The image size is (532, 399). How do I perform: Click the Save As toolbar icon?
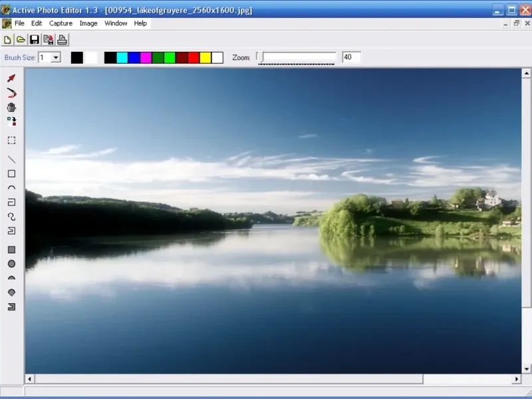click(48, 40)
